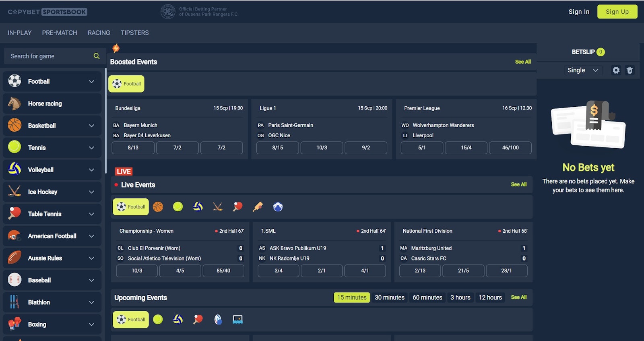Open the IN-PLAY menu tab
Viewport: 644px width, 341px height.
19,33
